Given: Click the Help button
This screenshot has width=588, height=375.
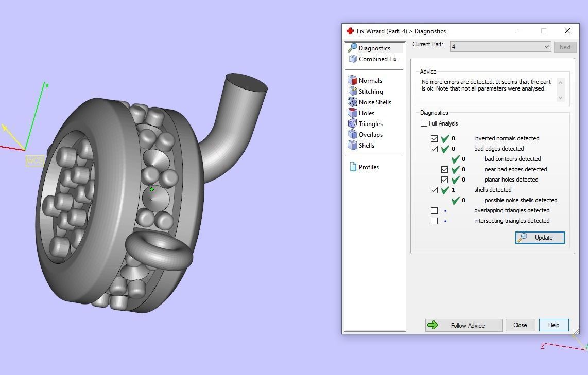Looking at the screenshot, I should 554,325.
